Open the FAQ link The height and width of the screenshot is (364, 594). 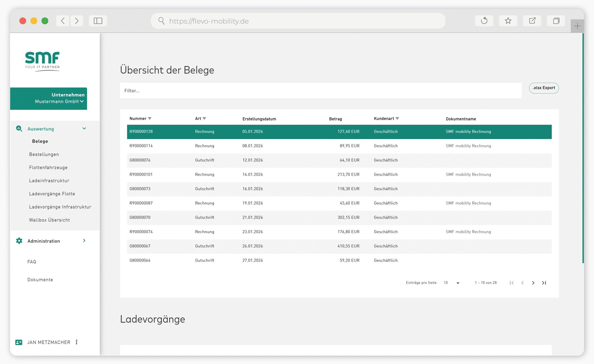click(32, 261)
